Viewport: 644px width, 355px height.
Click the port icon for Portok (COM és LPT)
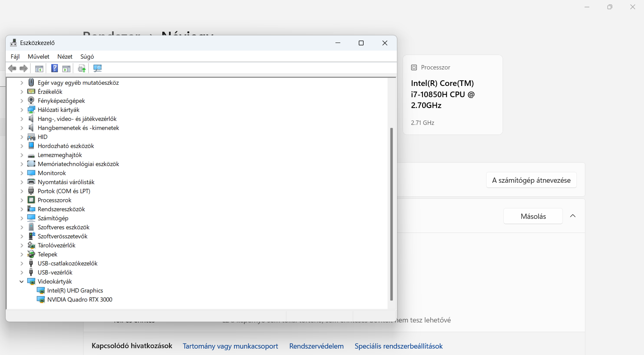coord(31,191)
